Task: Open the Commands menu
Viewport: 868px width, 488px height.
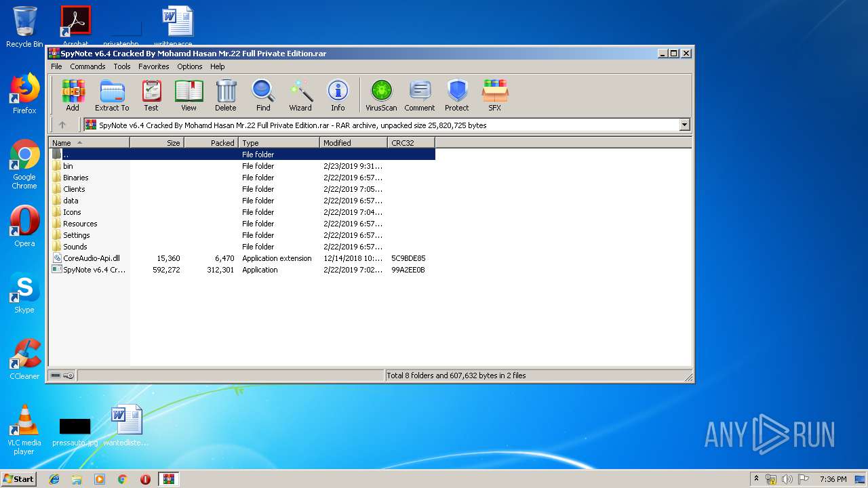Action: [x=87, y=66]
